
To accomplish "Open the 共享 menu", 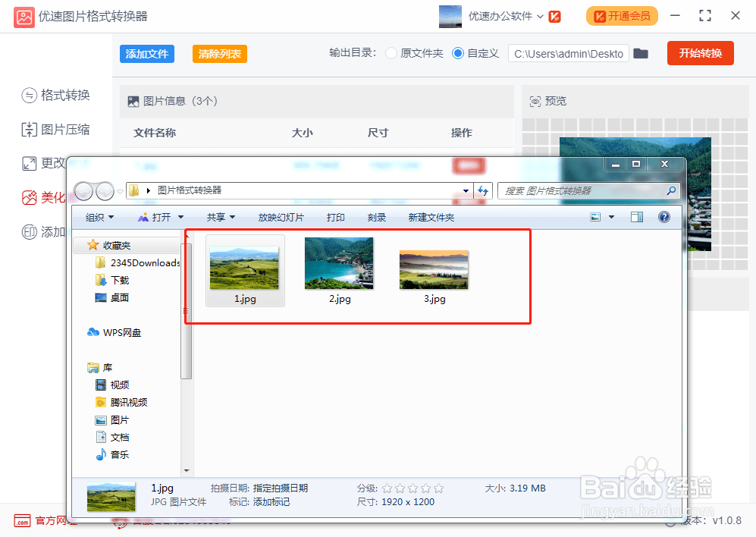I will (221, 217).
